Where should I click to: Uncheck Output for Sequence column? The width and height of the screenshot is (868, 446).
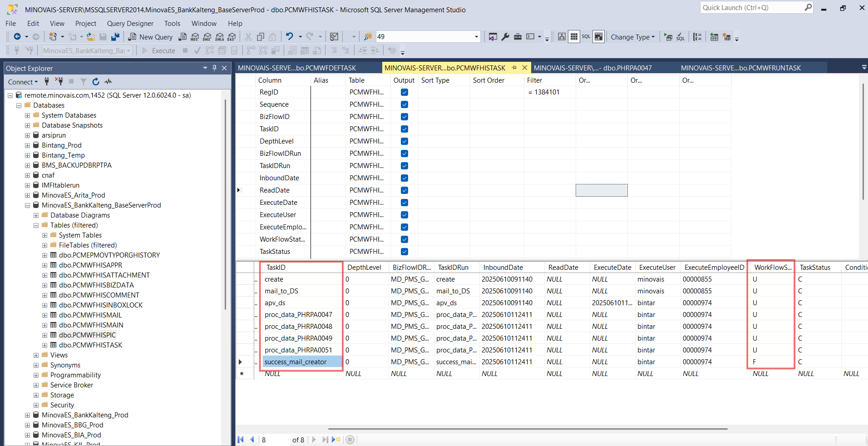[x=404, y=104]
